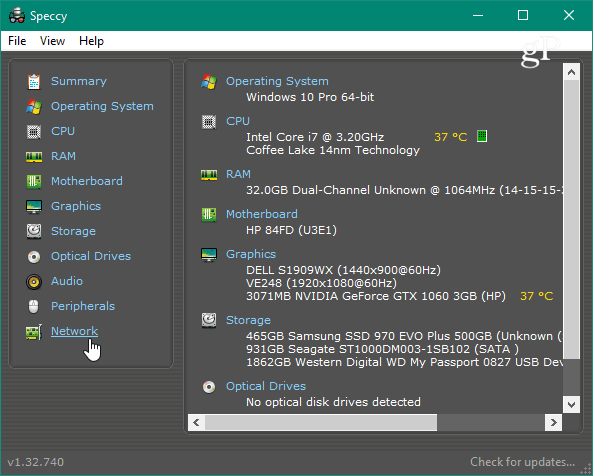Viewport: 593px width, 476px height.
Task: Click the Motherboard icon in summary pane
Action: click(x=209, y=215)
